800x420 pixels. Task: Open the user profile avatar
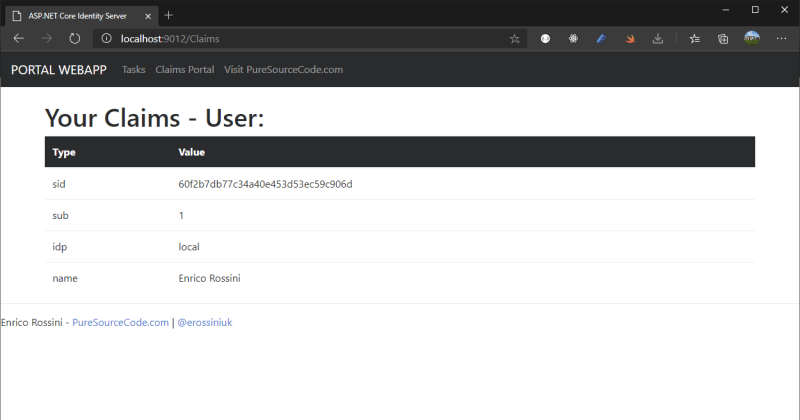(x=752, y=38)
